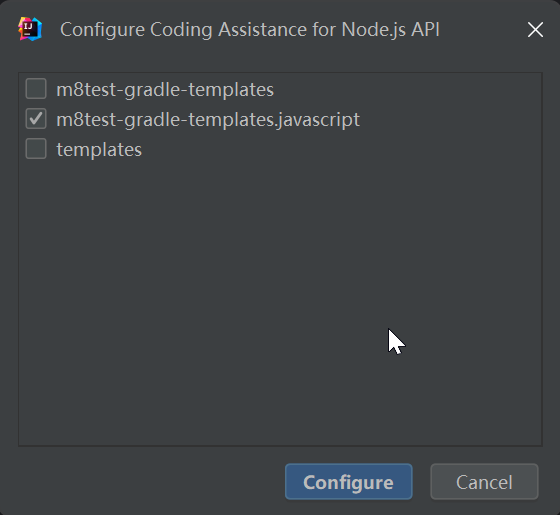Click the empty row space right of templates

click(x=341, y=149)
